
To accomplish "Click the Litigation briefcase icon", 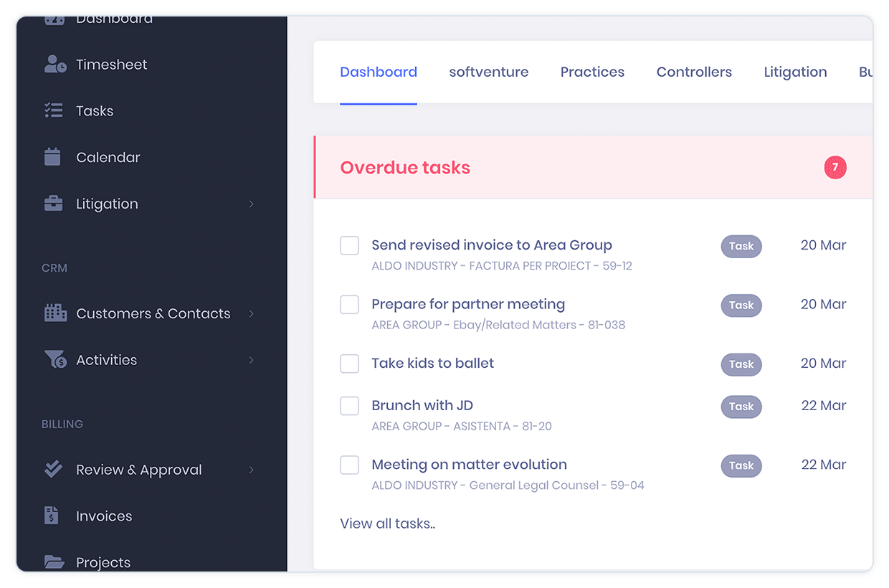I will tap(53, 204).
